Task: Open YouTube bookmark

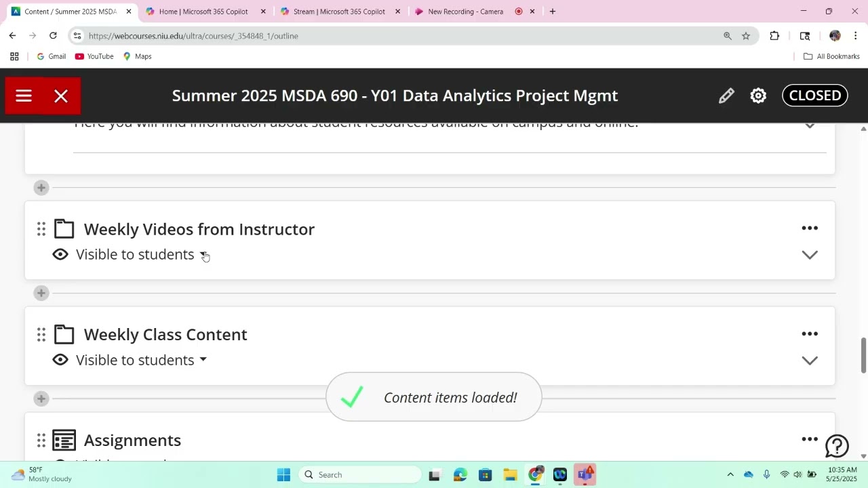Action: tap(94, 56)
